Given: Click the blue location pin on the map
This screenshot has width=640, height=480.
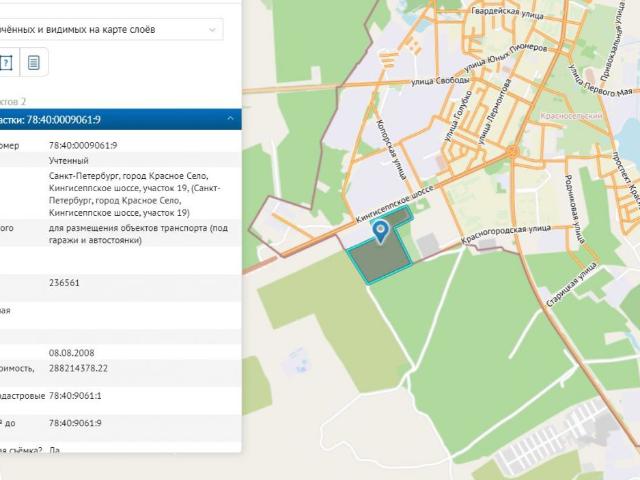Looking at the screenshot, I should point(380,232).
